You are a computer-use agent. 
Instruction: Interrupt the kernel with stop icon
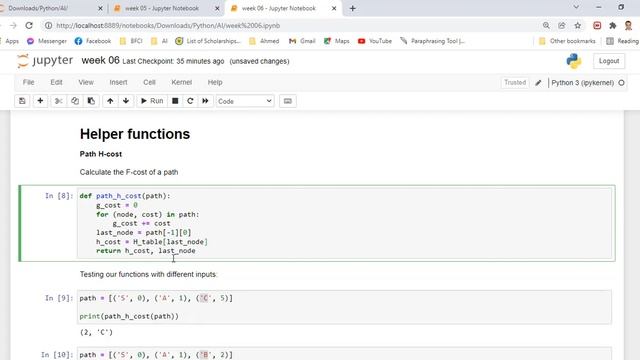[x=175, y=101]
